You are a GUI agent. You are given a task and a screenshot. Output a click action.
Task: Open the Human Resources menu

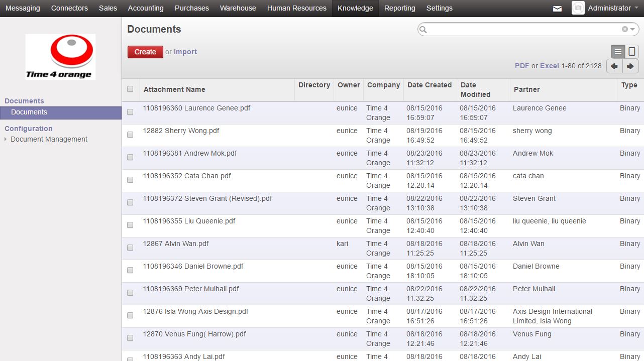(297, 8)
